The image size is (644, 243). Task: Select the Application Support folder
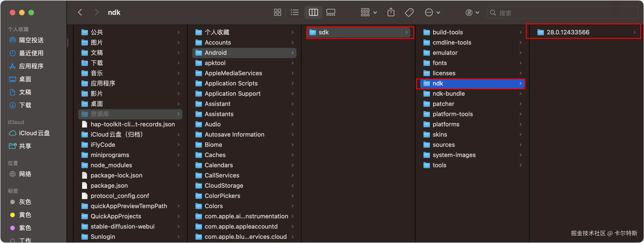244,94
